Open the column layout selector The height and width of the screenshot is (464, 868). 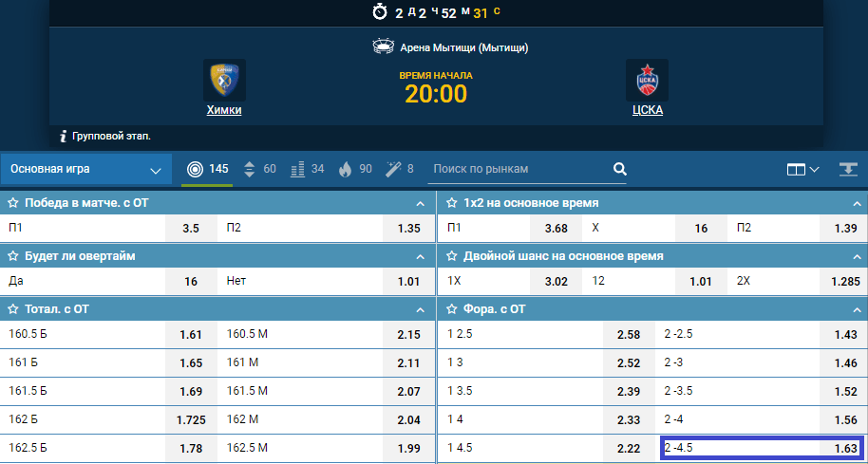pyautogui.click(x=802, y=169)
